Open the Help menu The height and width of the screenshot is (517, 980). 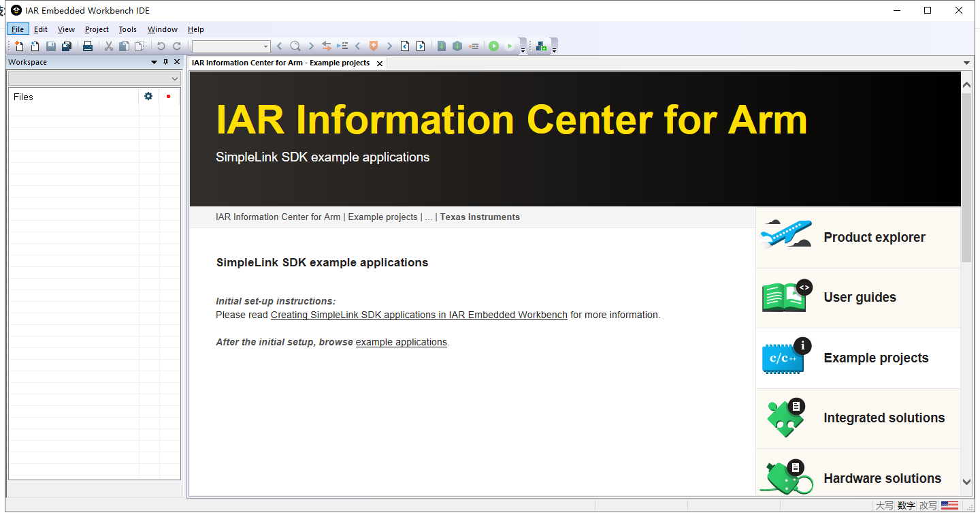[196, 29]
